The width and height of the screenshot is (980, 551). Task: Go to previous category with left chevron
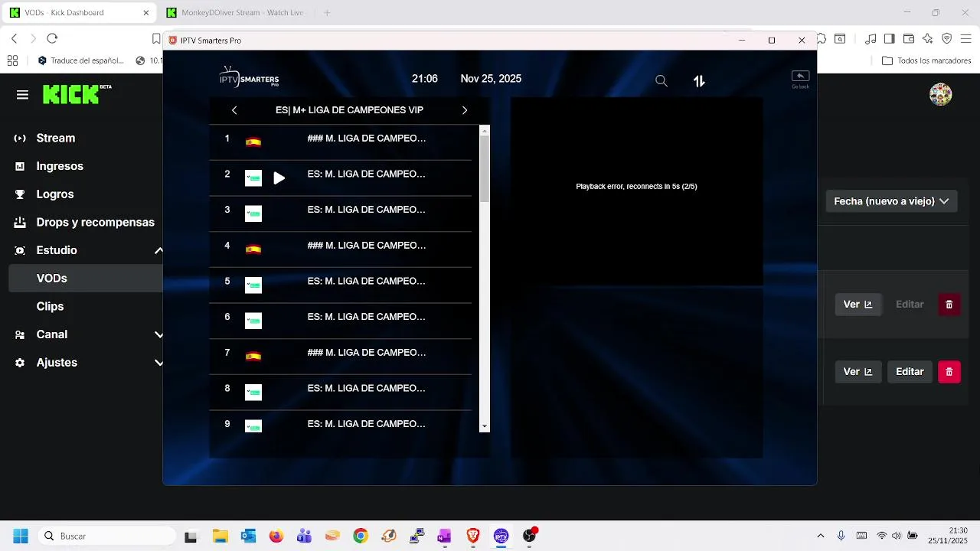(x=234, y=110)
